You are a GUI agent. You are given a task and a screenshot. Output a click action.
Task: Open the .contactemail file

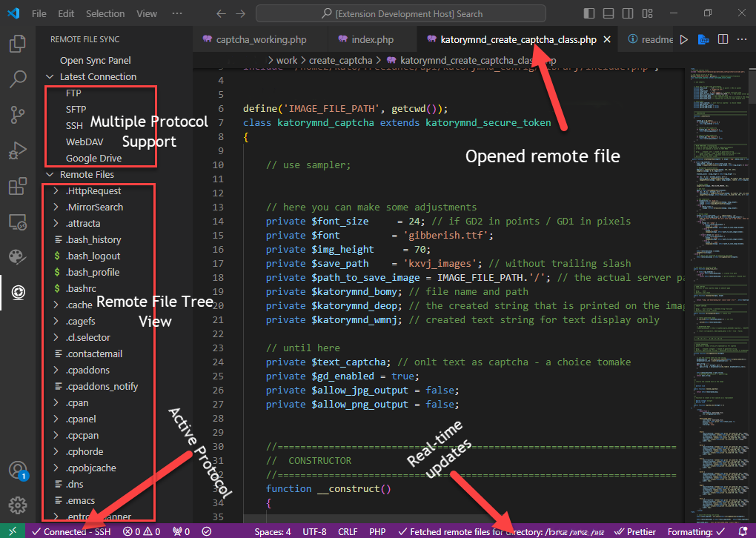[94, 353]
